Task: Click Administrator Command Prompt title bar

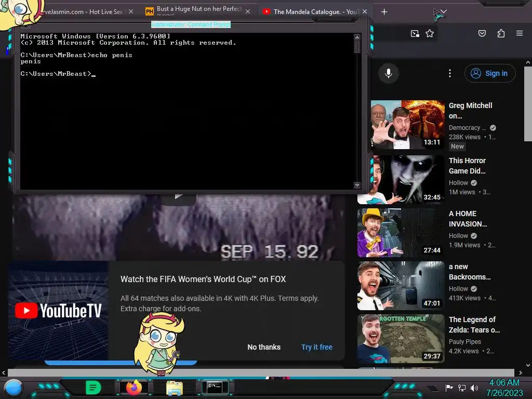Action: 191,24
